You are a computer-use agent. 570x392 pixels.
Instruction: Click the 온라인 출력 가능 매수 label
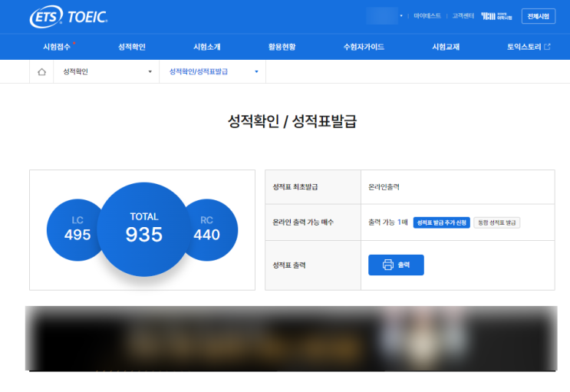(303, 222)
